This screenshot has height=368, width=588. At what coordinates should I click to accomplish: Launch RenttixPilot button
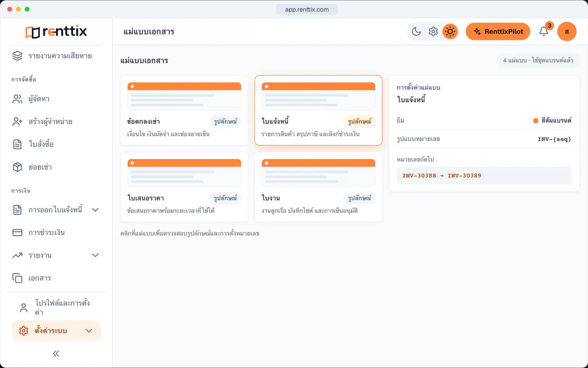[x=498, y=32]
